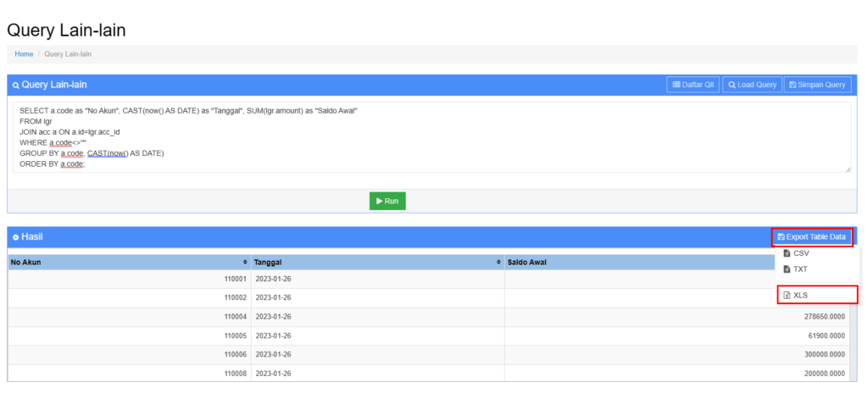Click the gear icon beside Hasil
The image size is (868, 393).
15,237
